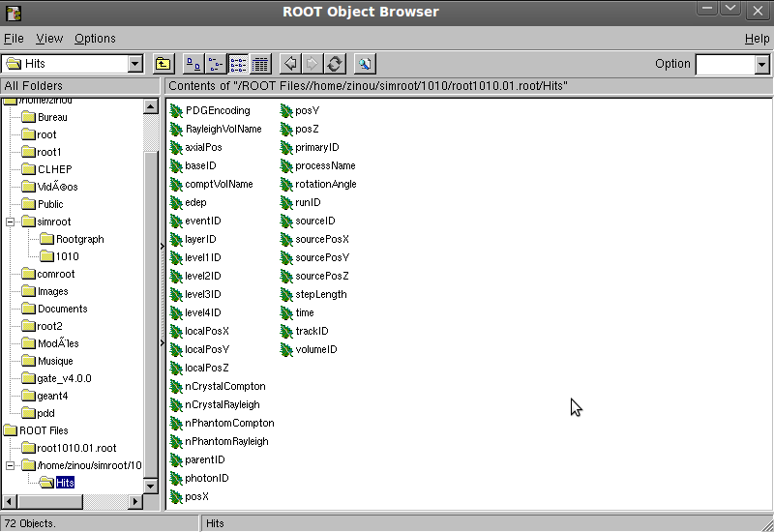Click the magnifier search icon in toolbar
Image resolution: width=774 pixels, height=532 pixels.
364,64
